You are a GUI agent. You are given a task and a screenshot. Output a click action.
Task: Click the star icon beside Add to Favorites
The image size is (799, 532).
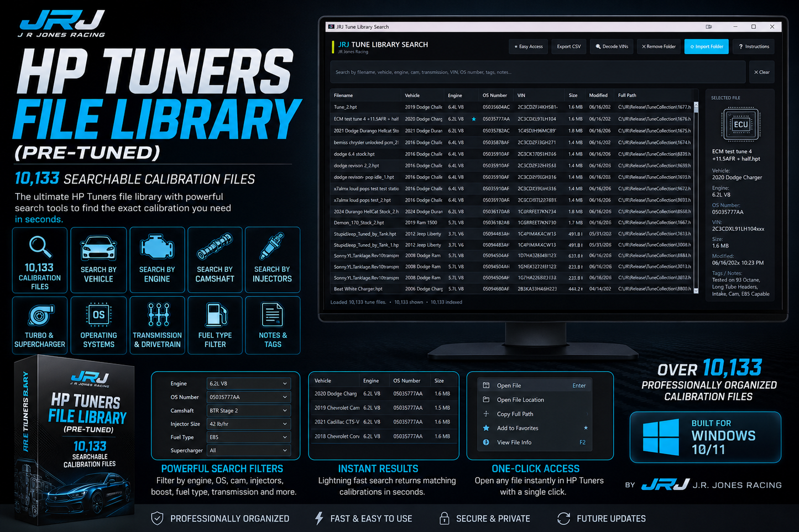click(486, 428)
